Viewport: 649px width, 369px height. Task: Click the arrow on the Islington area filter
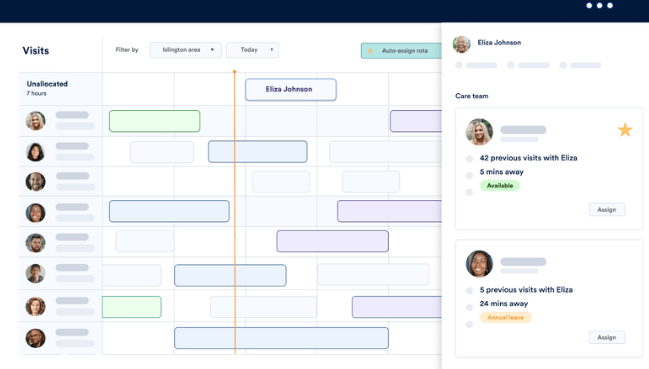pos(212,50)
